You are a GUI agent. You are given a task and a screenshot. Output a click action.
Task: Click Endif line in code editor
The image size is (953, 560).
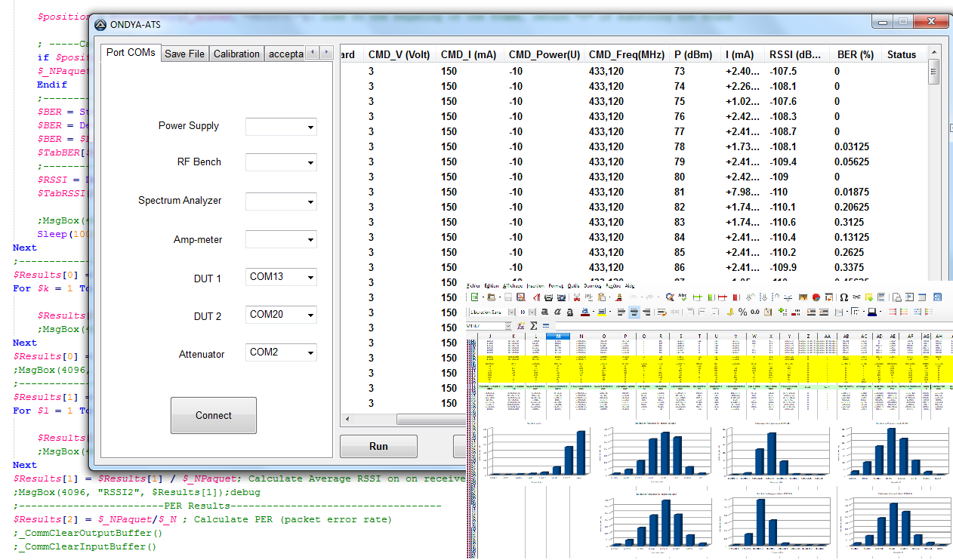pyautogui.click(x=52, y=85)
